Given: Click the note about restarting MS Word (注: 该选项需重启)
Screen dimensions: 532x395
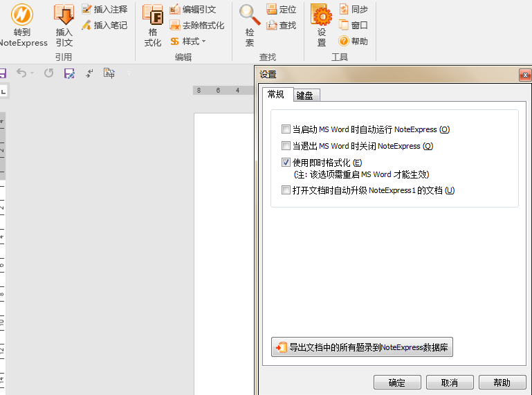Looking at the screenshot, I should point(361,174).
